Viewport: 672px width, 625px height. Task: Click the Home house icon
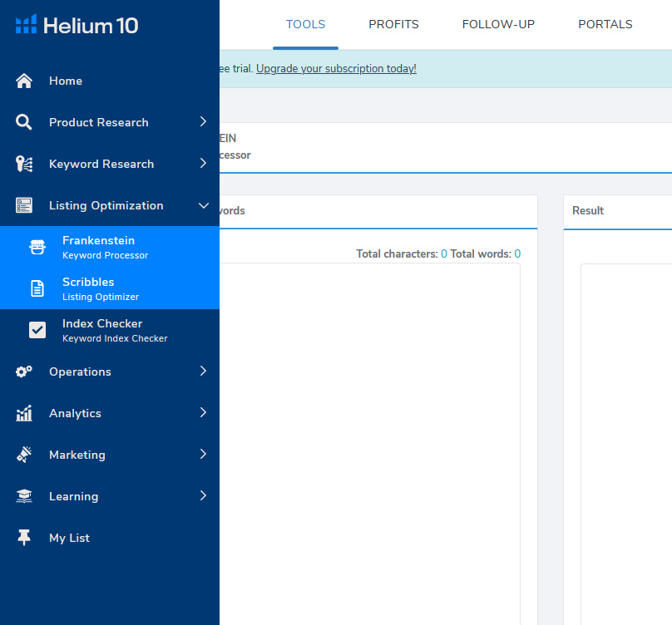pyautogui.click(x=24, y=81)
